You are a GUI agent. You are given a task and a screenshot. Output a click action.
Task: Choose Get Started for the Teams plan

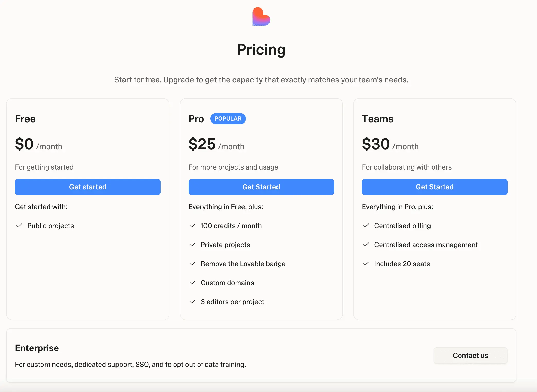click(x=435, y=187)
